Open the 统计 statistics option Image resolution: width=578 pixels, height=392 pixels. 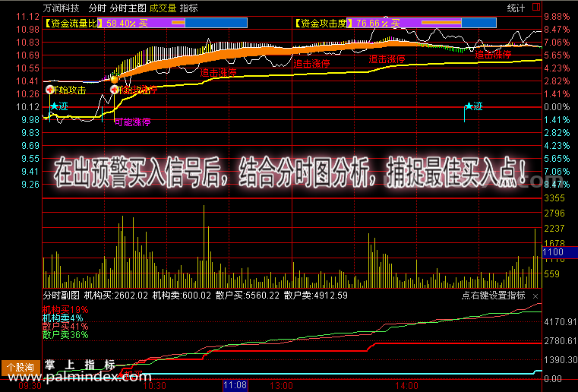[x=515, y=8]
